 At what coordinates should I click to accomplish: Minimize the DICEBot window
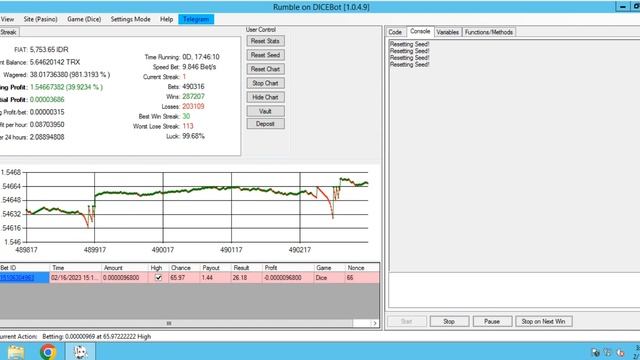click(x=622, y=7)
